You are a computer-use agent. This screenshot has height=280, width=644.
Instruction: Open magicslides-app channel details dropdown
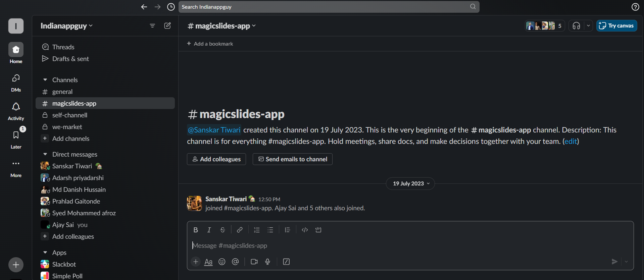pos(221,26)
